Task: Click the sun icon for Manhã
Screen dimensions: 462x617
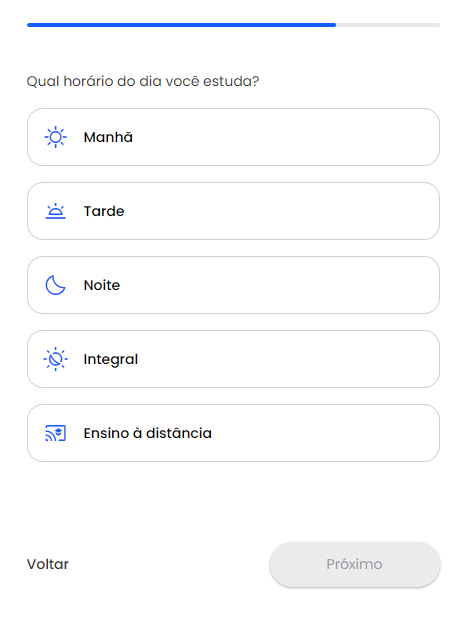Action: click(x=55, y=137)
